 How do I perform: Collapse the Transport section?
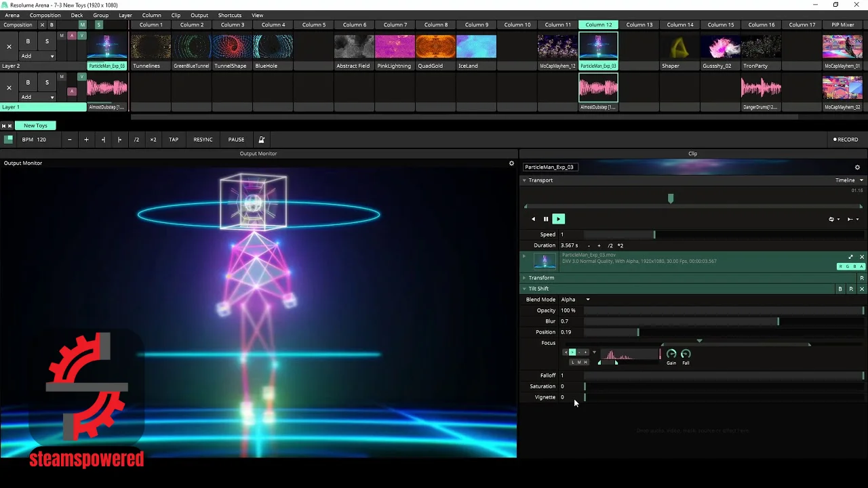524,180
